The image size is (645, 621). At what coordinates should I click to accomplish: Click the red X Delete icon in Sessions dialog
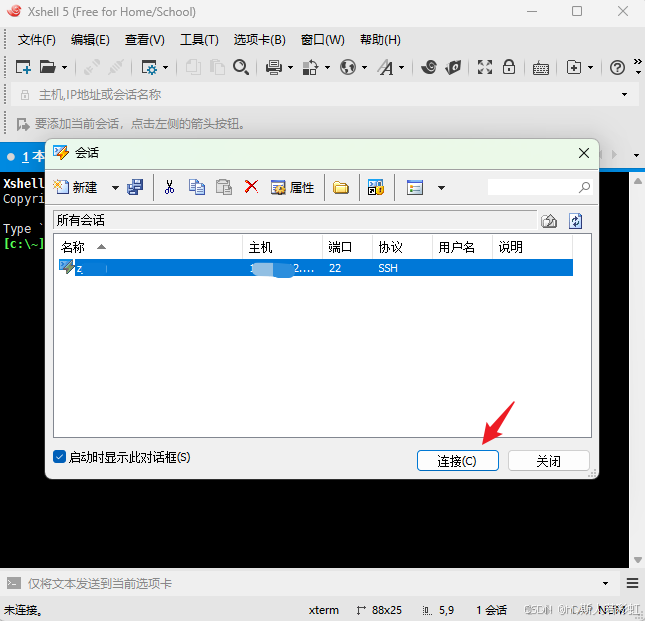(251, 186)
